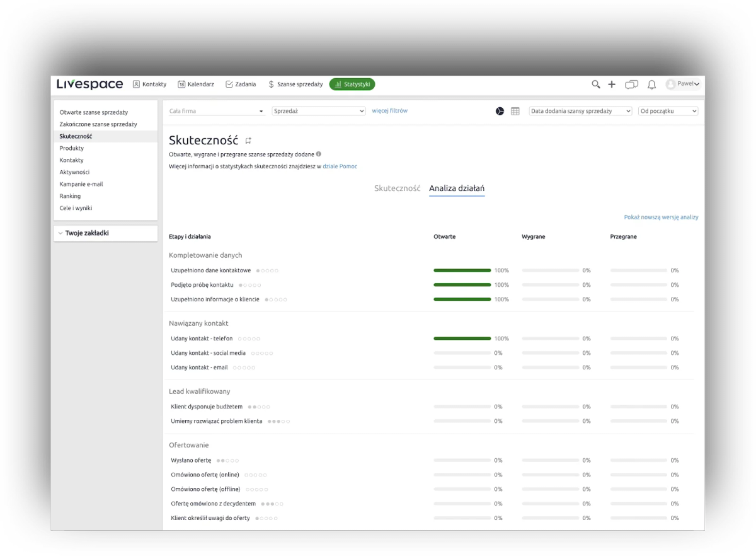Click Pokaż nowszą wersję analizy link

(661, 217)
